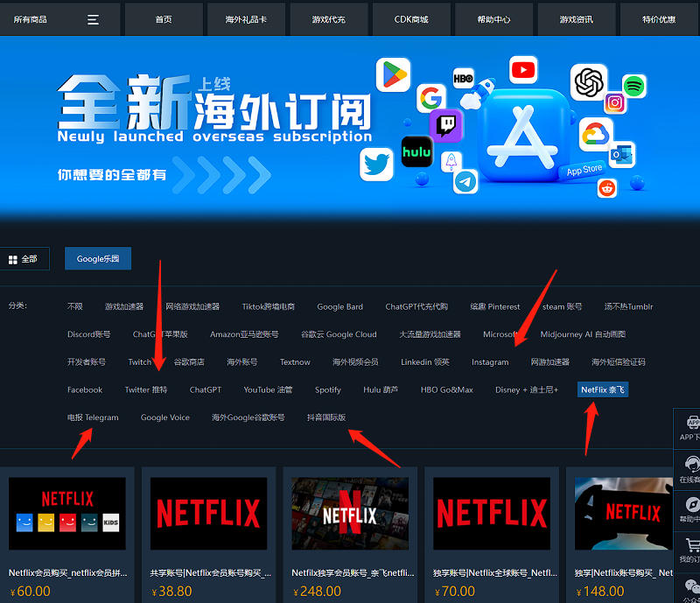Click the large App Store icon
This screenshot has height=603, width=700.
(x=523, y=136)
